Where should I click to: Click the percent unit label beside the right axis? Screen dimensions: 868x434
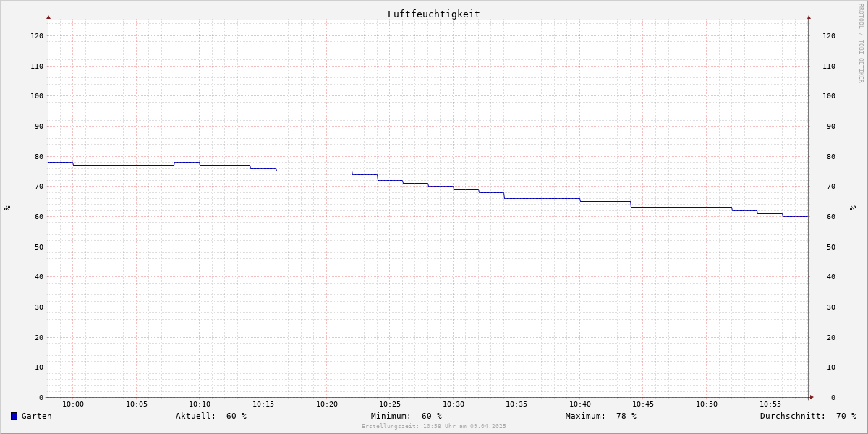pyautogui.click(x=853, y=208)
